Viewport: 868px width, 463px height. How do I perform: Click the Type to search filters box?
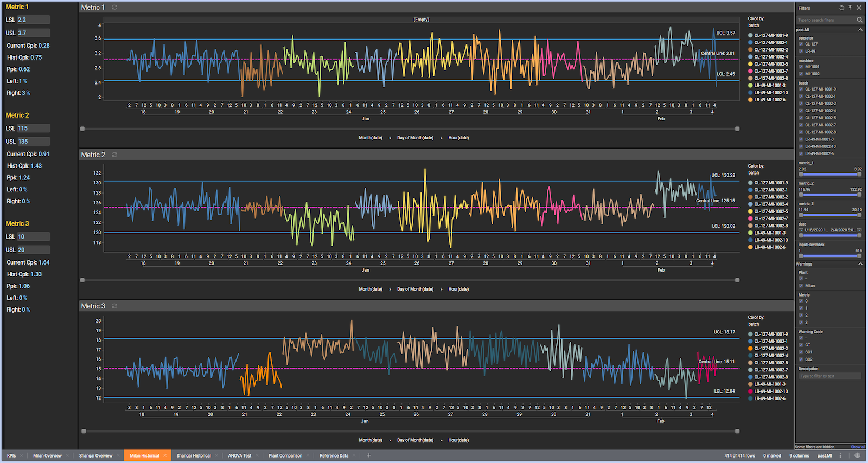(x=826, y=20)
